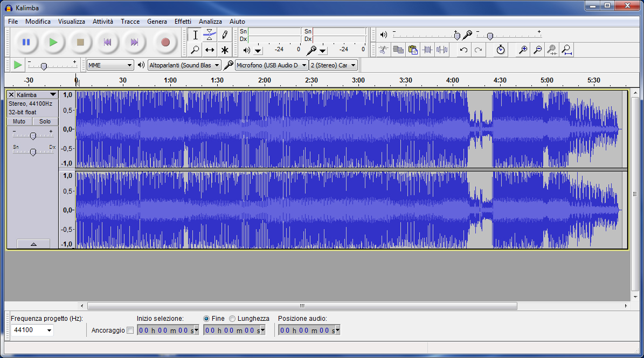Activate the Multi-Tool mode asterisk icon
This screenshot has height=358, width=644.
coord(225,50)
